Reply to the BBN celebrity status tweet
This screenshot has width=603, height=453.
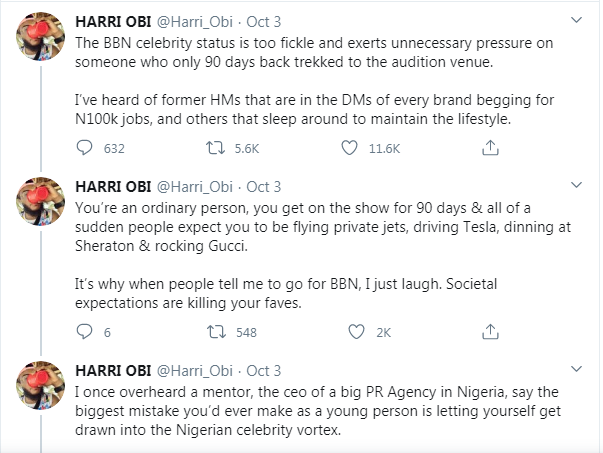[84, 148]
